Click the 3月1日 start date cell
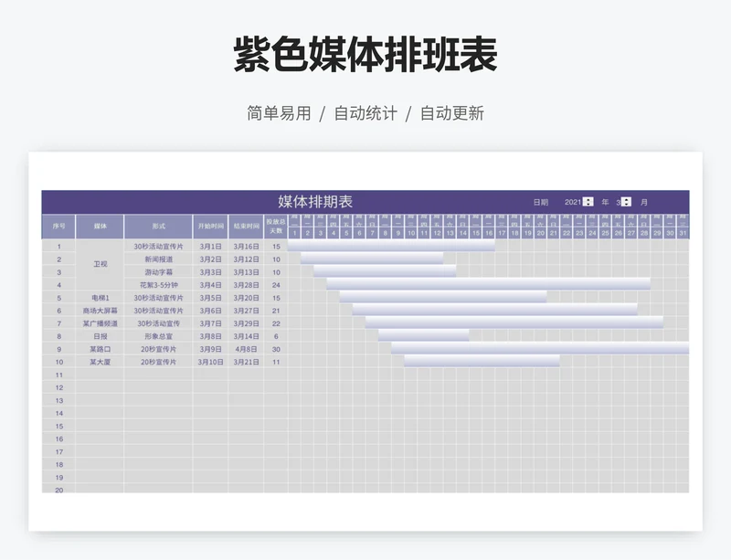Viewport: 731px width, 560px height. [212, 246]
